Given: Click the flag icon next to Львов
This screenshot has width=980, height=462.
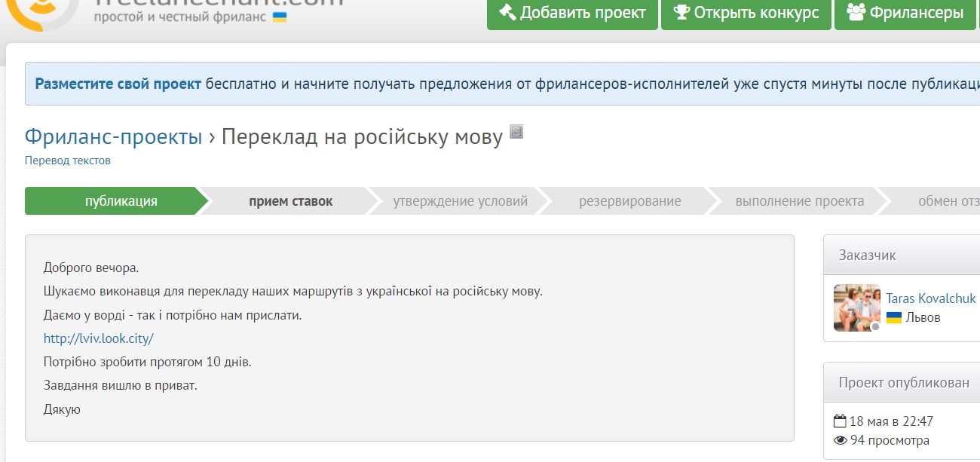Looking at the screenshot, I should pyautogui.click(x=894, y=317).
